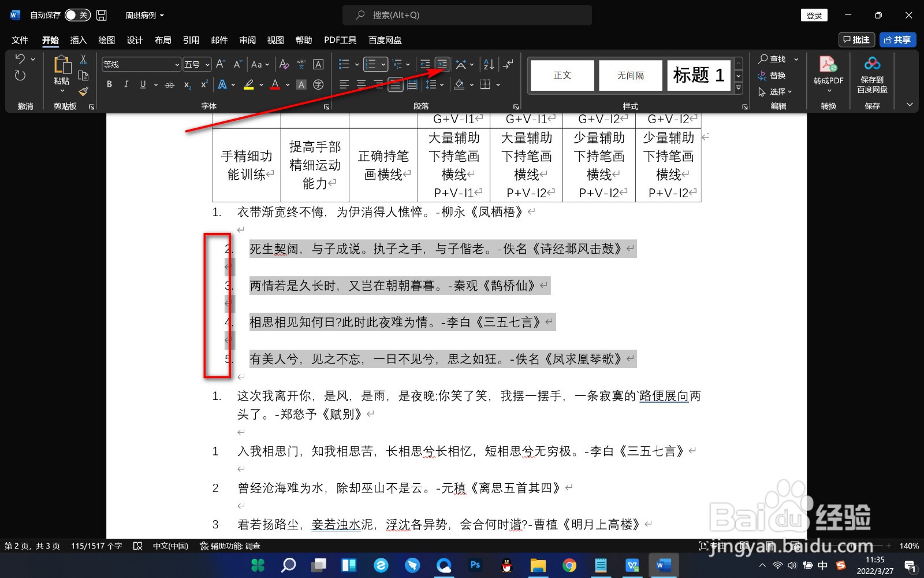
Task: Switch to the References (引用) tab
Action: coord(191,40)
